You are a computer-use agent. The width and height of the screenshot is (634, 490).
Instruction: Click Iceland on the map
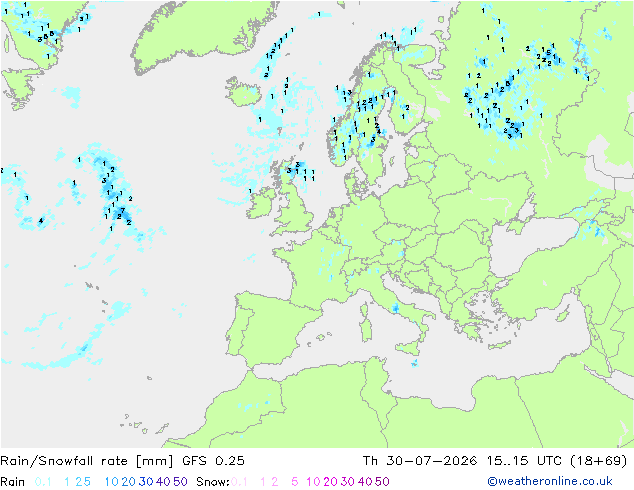tap(243, 93)
